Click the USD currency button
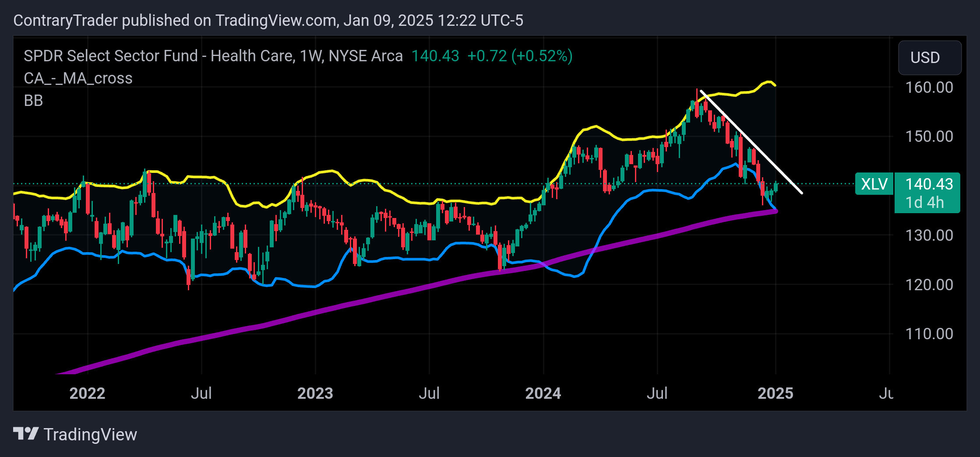The image size is (980, 457). pyautogui.click(x=930, y=57)
